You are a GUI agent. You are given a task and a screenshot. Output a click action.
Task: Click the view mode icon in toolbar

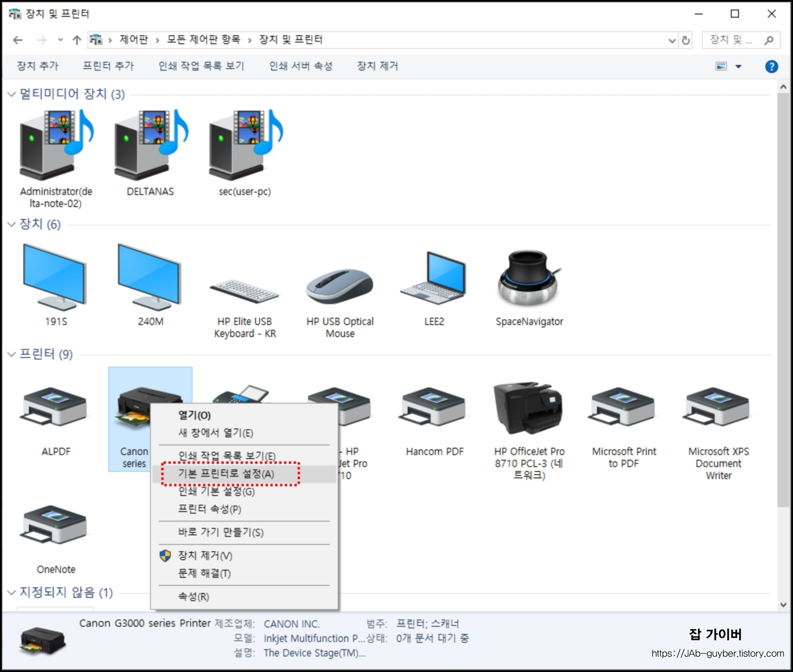tap(721, 67)
